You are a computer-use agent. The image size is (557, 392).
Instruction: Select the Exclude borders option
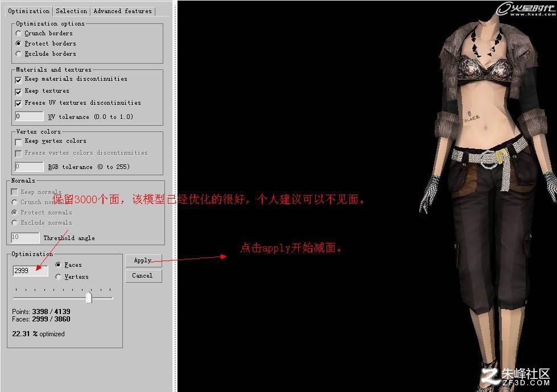18,53
